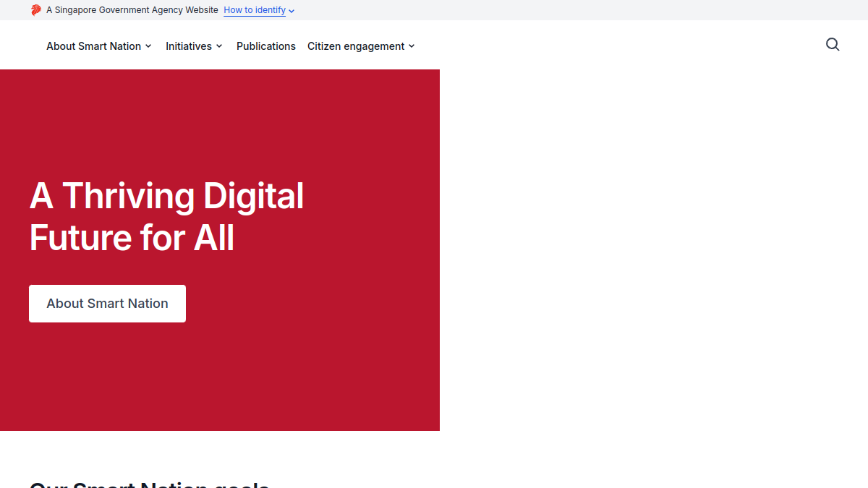Open the Citizen engagement menu

click(x=361, y=46)
